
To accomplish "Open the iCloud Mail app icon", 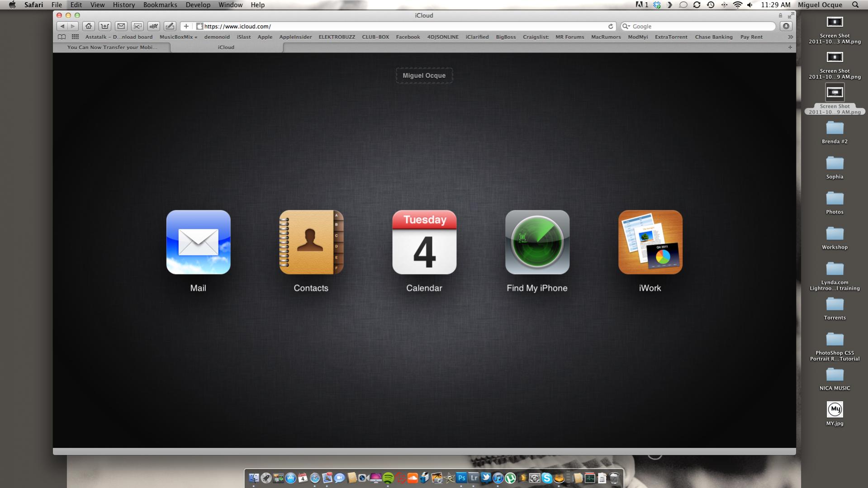I will coord(198,242).
